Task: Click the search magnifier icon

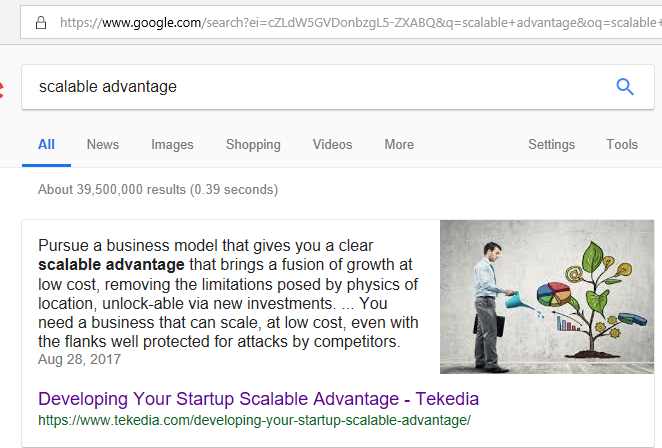Action: tap(625, 87)
